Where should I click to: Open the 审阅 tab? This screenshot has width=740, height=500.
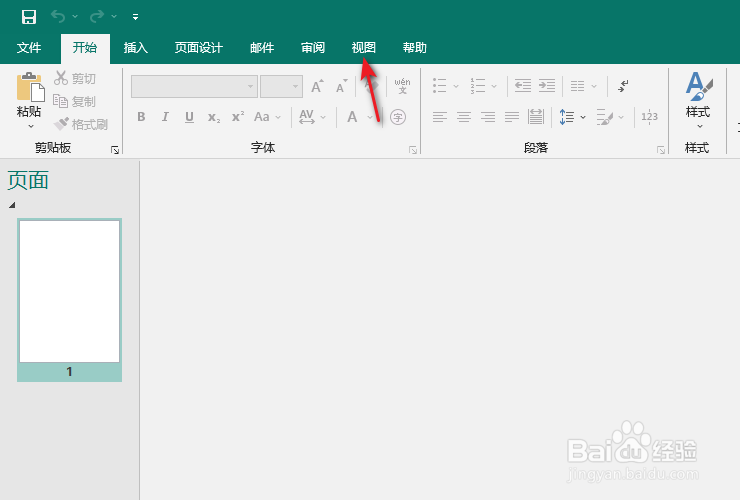[x=313, y=48]
